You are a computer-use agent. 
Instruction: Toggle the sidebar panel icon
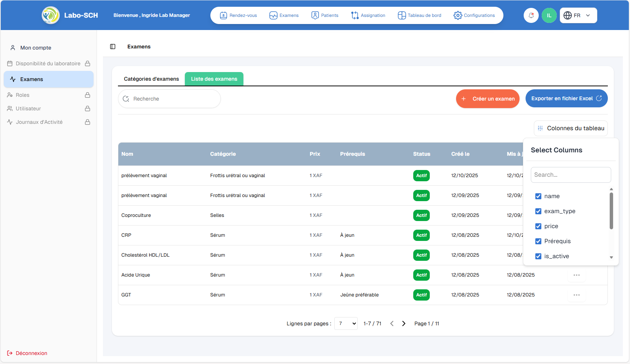tap(113, 47)
